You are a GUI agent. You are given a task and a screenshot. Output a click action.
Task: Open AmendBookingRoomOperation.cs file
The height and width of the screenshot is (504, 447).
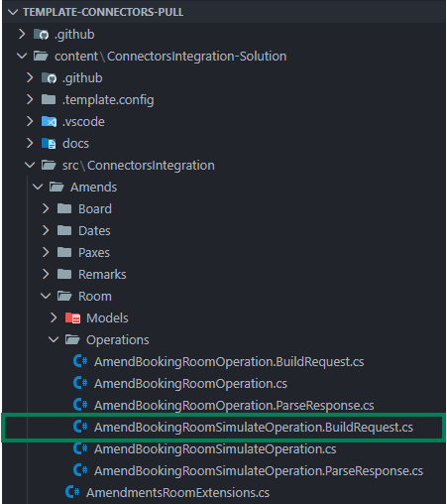190,384
